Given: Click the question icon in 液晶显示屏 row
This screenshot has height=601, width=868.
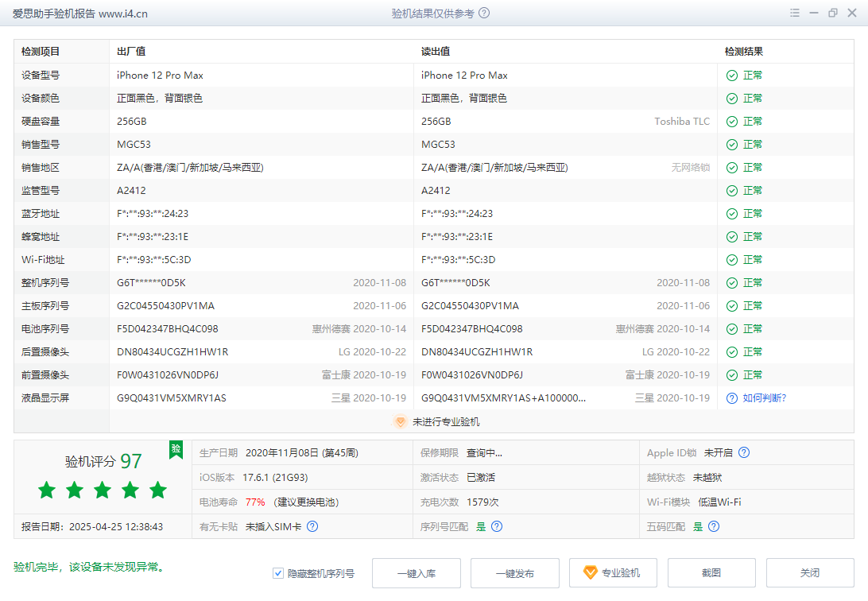Looking at the screenshot, I should tap(732, 398).
